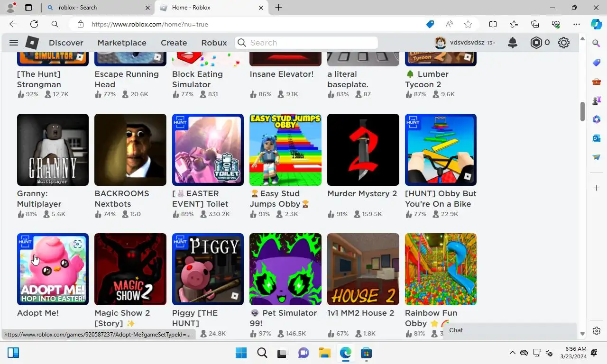The image size is (607, 364).
Task: Open Obby But You're On a Bike thumbnail
Action: point(441,150)
